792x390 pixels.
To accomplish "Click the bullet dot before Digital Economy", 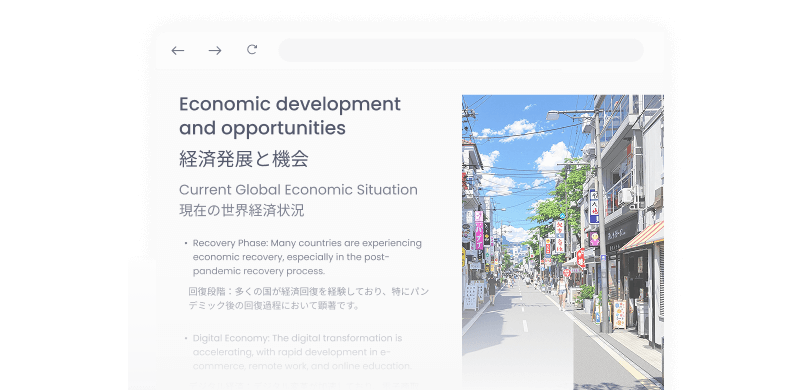I will [x=185, y=338].
